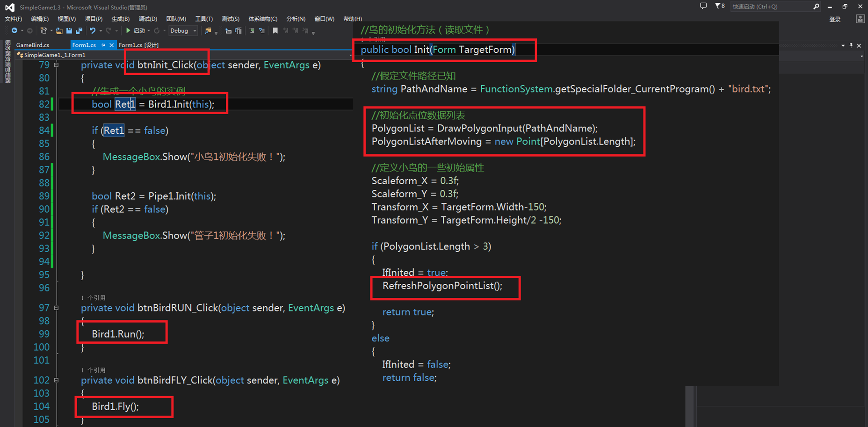Click the Navigate Forward arrow icon

(30, 30)
